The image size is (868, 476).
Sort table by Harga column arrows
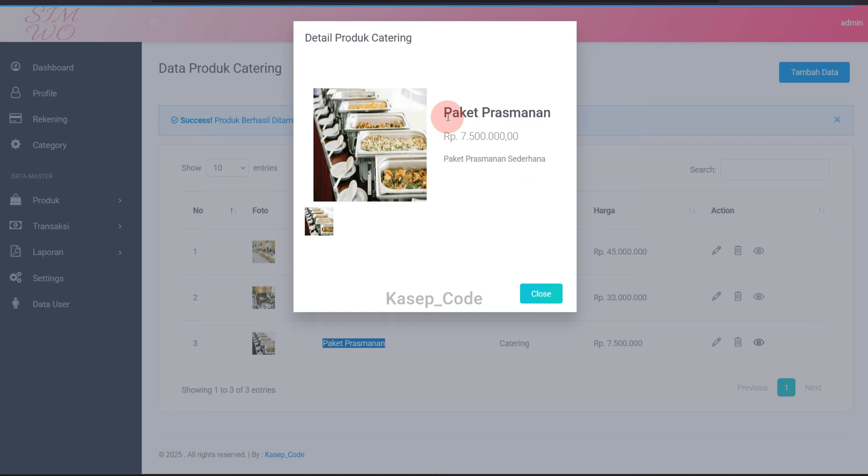coord(692,210)
